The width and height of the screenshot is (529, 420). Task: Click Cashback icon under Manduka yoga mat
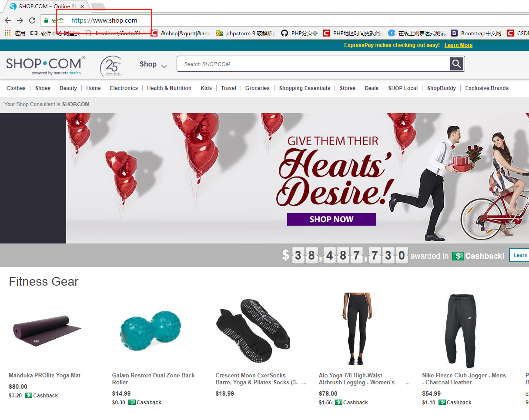tap(28, 396)
